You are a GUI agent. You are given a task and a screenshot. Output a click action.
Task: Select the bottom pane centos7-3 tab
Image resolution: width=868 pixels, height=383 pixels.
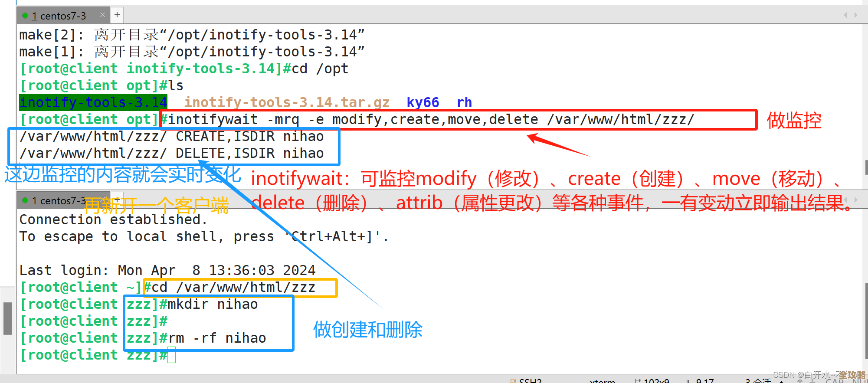(x=59, y=201)
